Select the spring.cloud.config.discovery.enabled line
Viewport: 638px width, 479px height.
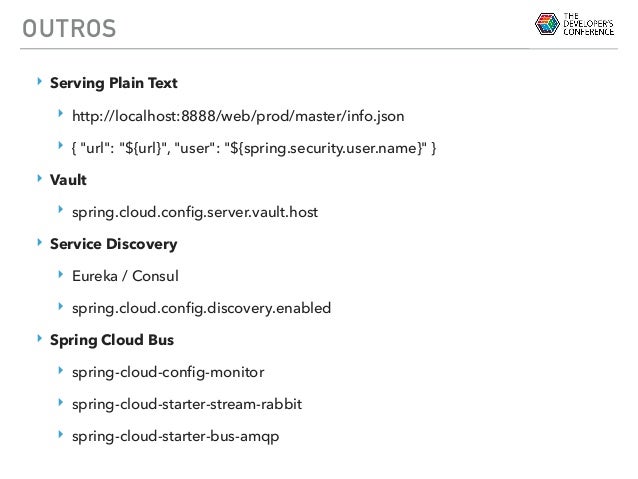click(x=201, y=308)
